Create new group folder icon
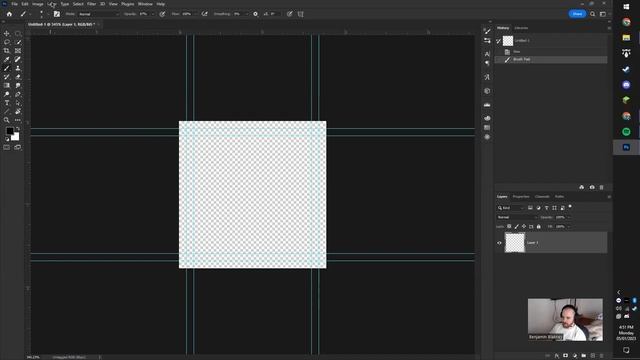 click(x=584, y=356)
